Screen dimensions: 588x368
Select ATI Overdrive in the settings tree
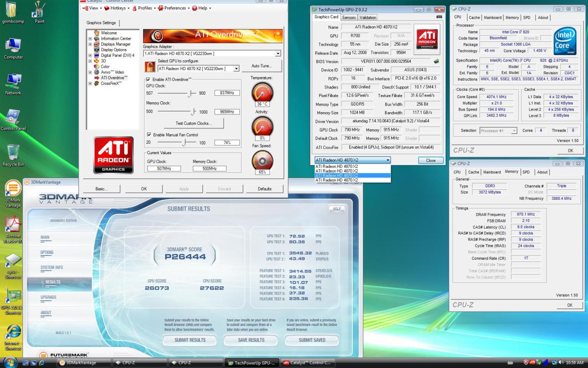tap(114, 78)
